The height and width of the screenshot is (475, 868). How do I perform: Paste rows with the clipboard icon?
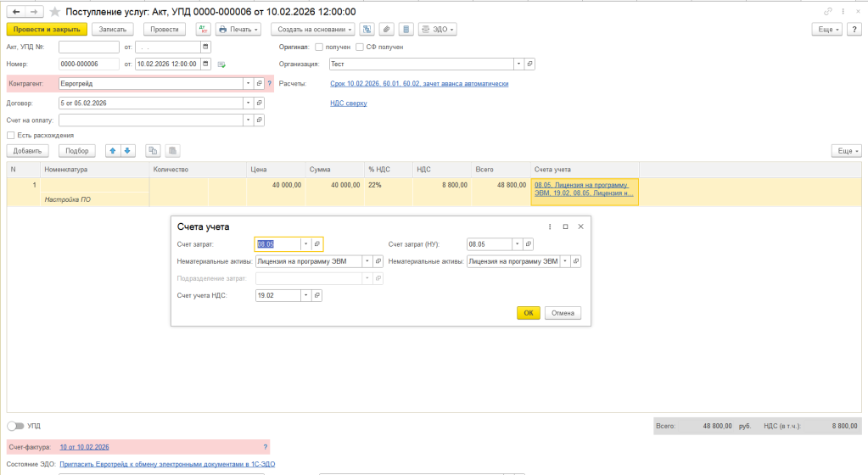pyautogui.click(x=173, y=151)
